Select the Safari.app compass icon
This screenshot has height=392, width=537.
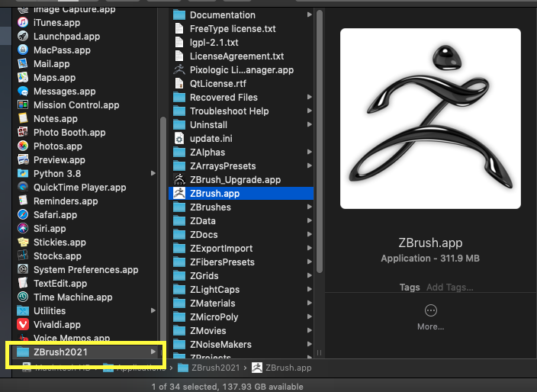23,214
